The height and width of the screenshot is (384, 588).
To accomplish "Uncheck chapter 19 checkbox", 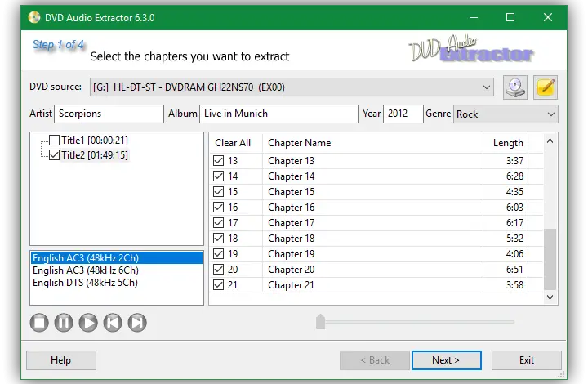I will pos(218,254).
